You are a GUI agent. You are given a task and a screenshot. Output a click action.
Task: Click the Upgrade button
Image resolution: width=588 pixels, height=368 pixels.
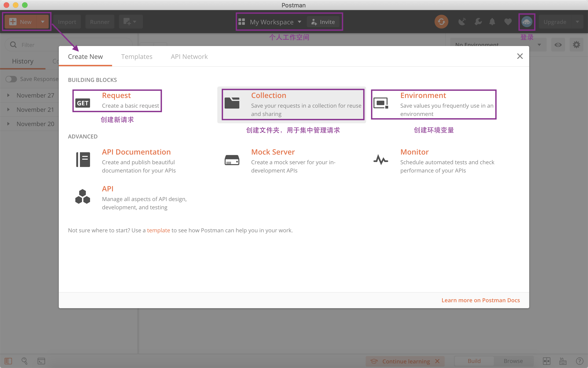click(555, 22)
